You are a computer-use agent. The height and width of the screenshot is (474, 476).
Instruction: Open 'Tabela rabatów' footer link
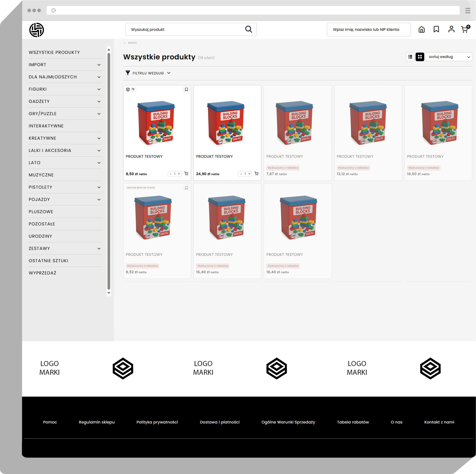tap(353, 422)
